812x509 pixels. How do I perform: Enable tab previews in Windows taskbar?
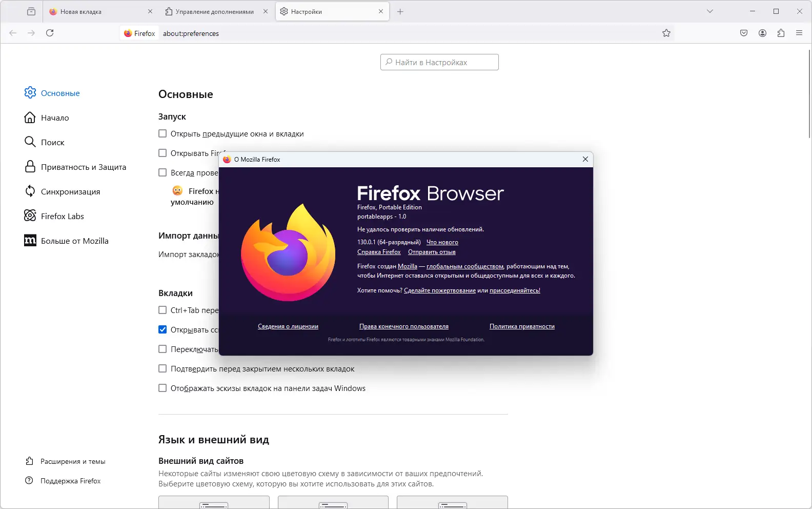[x=163, y=388]
